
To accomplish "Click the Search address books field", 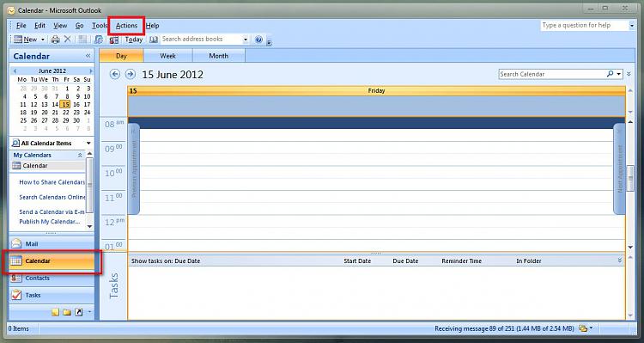I will (x=201, y=39).
